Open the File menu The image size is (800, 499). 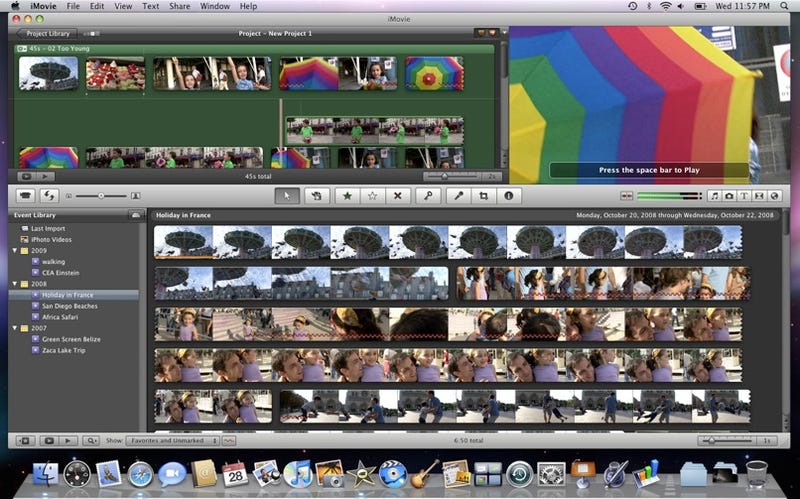point(73,6)
